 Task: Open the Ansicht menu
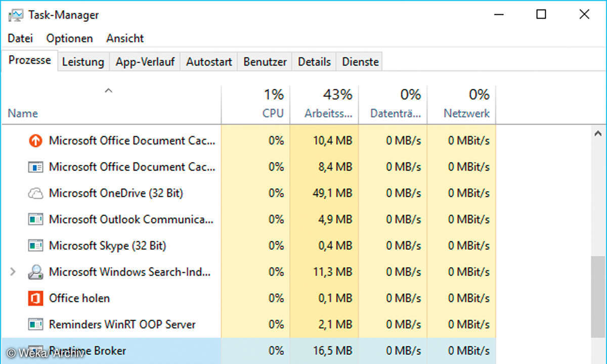coord(125,38)
